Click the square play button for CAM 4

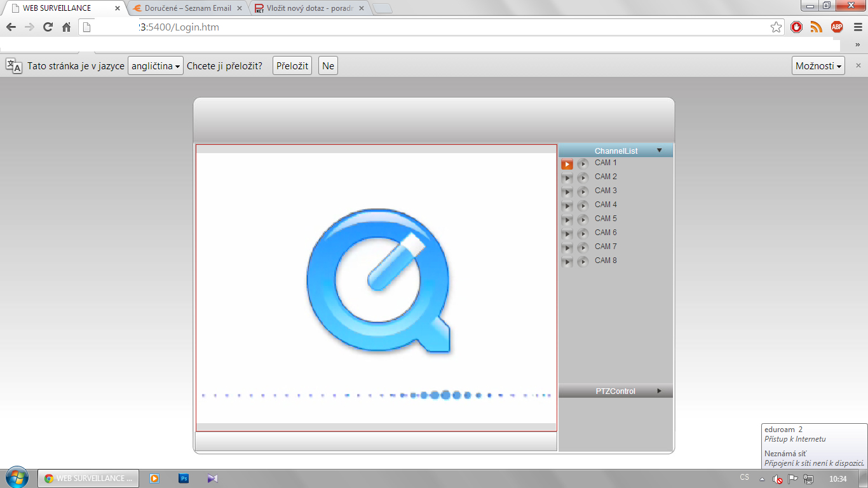567,206
